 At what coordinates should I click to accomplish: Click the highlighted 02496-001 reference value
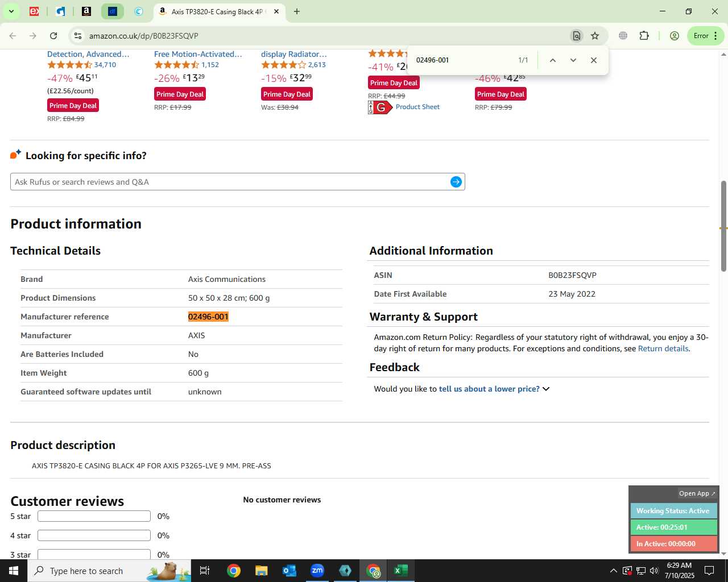click(208, 317)
